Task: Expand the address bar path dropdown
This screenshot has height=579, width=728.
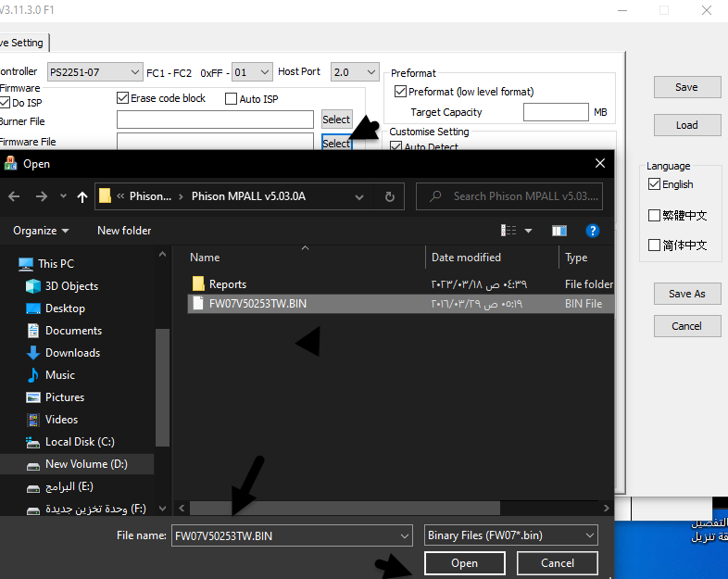Action: (358, 197)
